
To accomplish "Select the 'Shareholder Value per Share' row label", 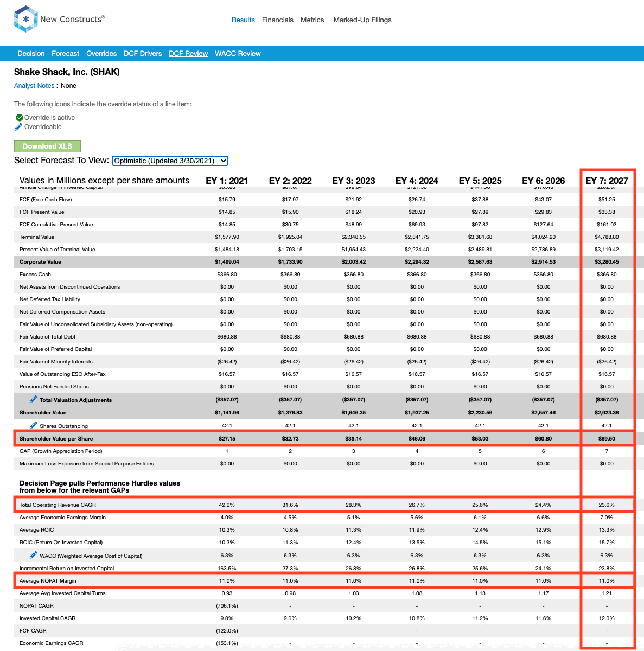I will click(56, 439).
